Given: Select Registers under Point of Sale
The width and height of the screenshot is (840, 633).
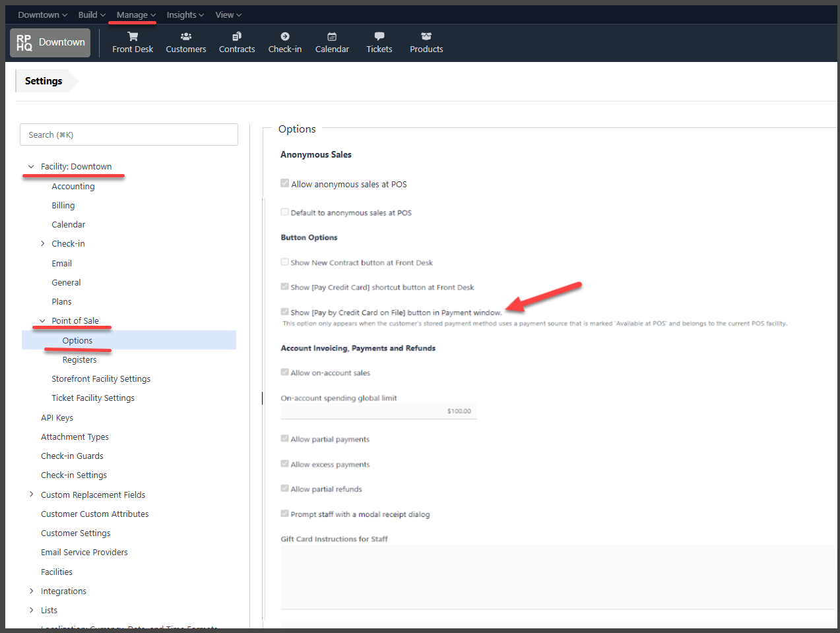Looking at the screenshot, I should 79,360.
